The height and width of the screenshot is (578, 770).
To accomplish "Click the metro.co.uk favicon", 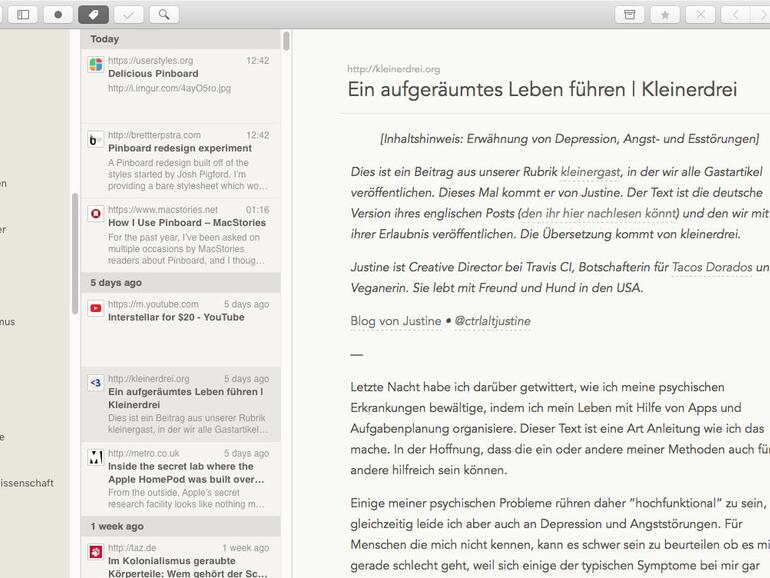I will point(96,457).
